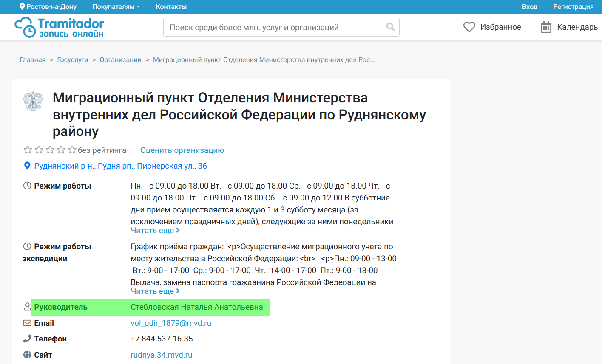The width and height of the screenshot is (602, 364).
Task: Click the envelope icon beside Email
Action: point(27,323)
